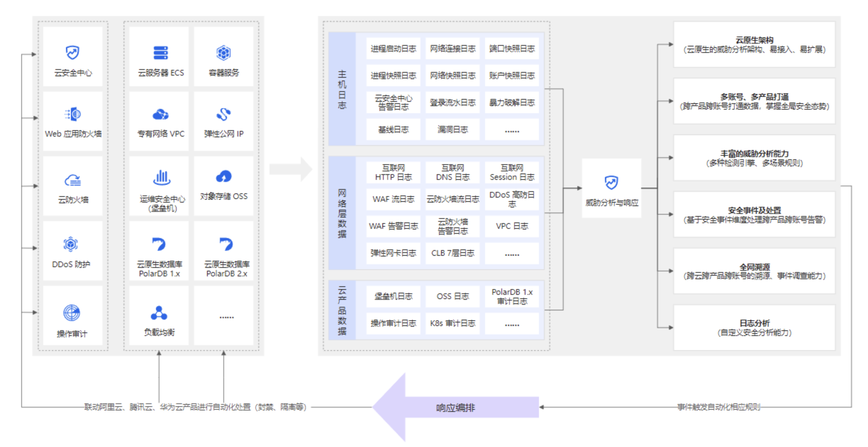Click the DDoS 防护 icon
868x447 pixels.
71,244
